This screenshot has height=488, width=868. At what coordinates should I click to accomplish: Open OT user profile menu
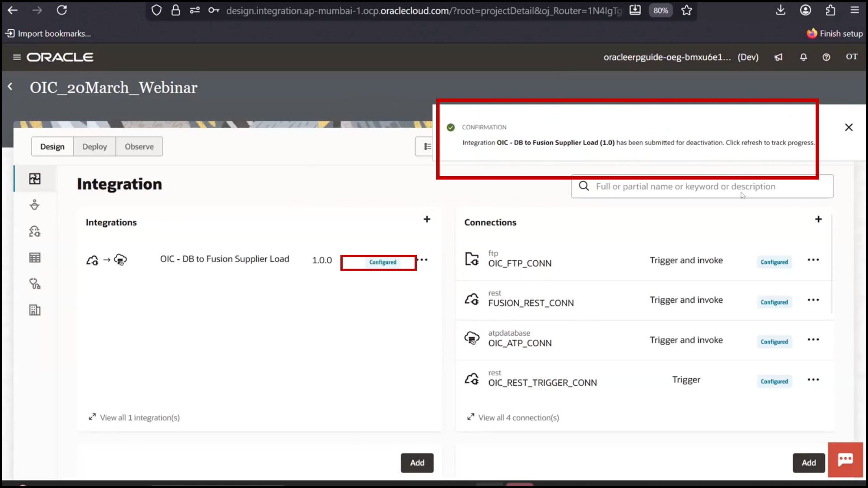pos(852,57)
